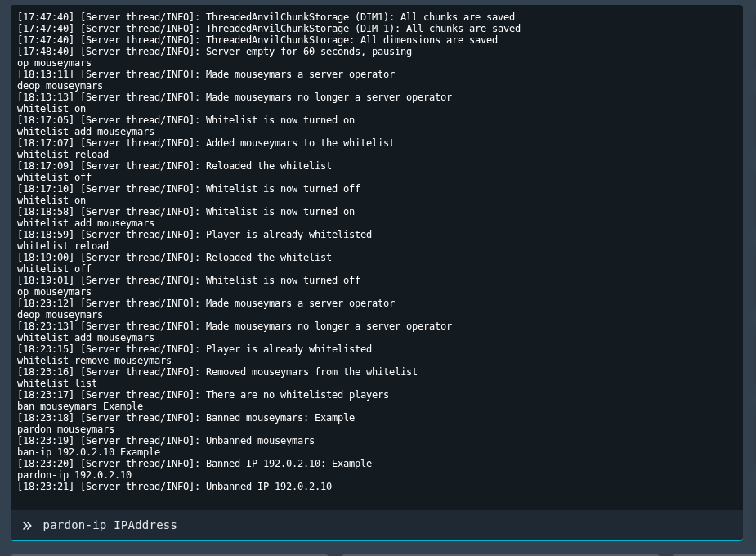Click the log line 'Unbanned IP 192.0.2.10'
756x556 pixels.
tap(175, 486)
